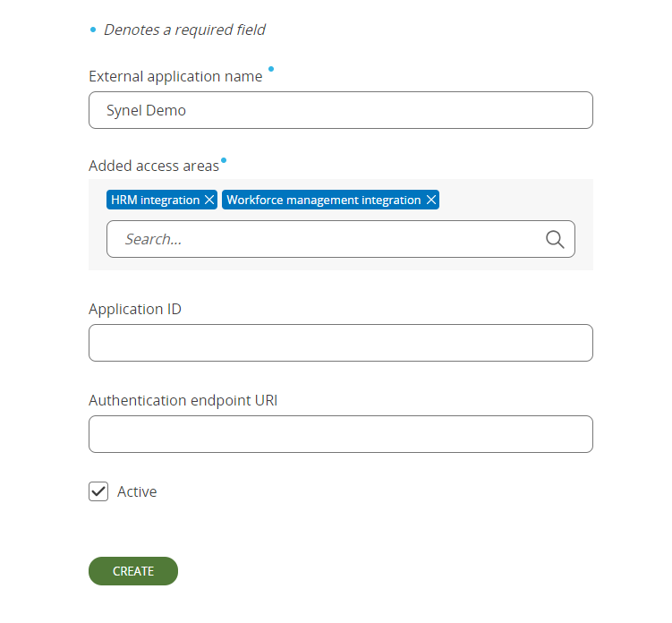Uncheck the Active checkbox
672x623 pixels.
coord(98,491)
